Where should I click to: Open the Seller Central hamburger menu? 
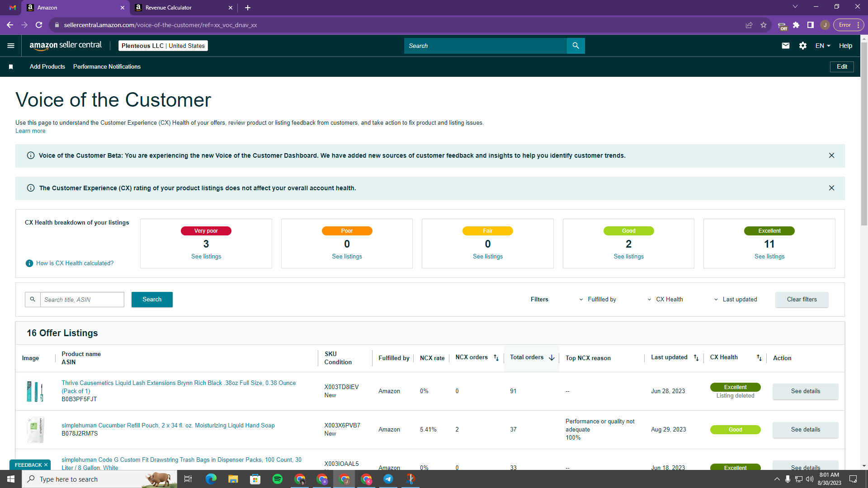(x=11, y=46)
